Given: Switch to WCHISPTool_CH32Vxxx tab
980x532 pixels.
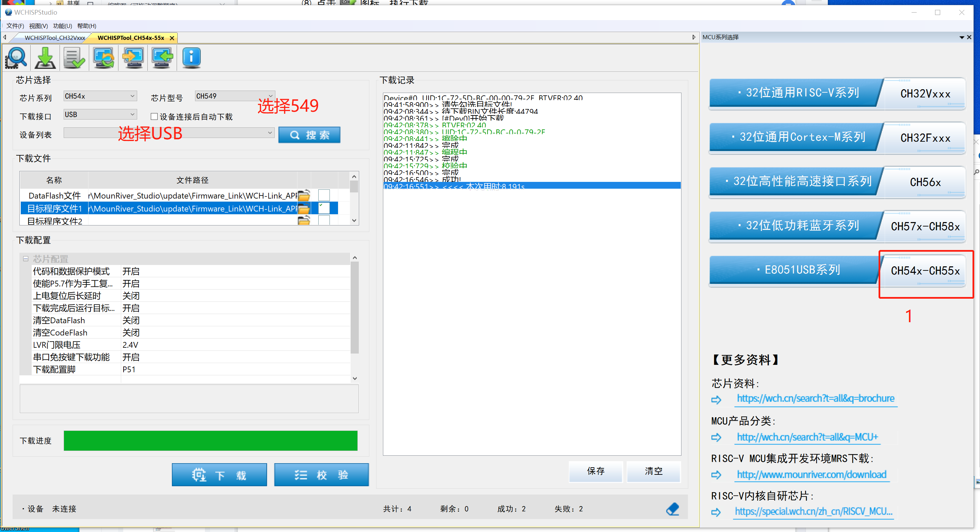Looking at the screenshot, I should pyautogui.click(x=55, y=38).
